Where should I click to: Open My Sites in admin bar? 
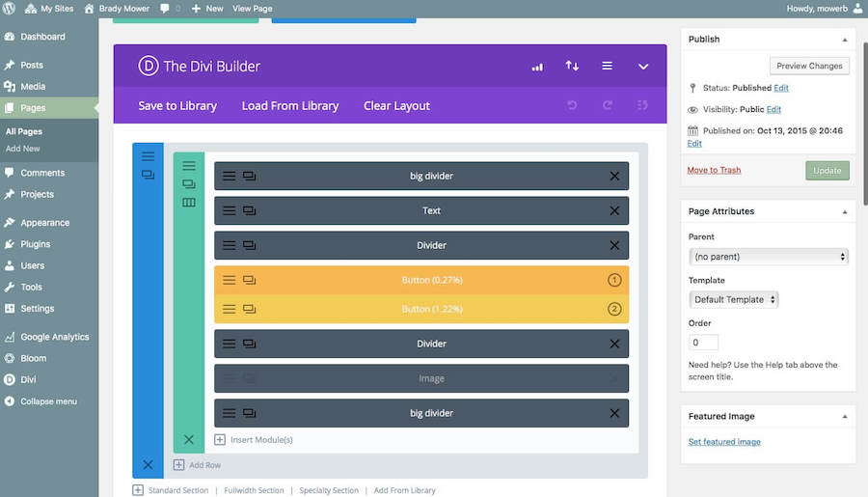point(49,9)
